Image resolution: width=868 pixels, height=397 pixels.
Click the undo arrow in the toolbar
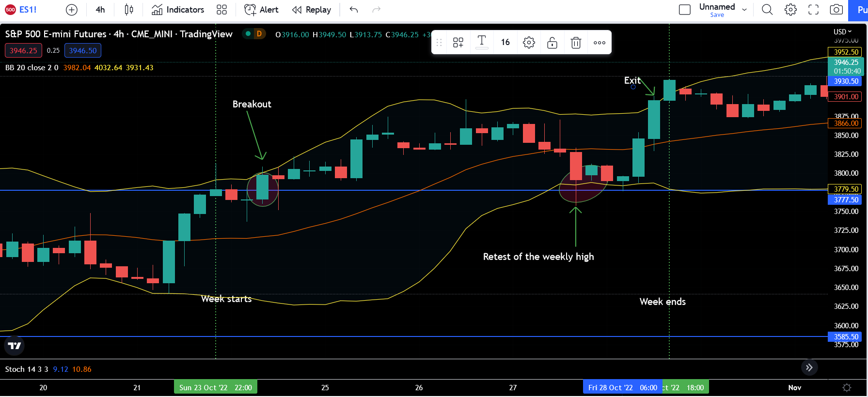[x=354, y=10]
